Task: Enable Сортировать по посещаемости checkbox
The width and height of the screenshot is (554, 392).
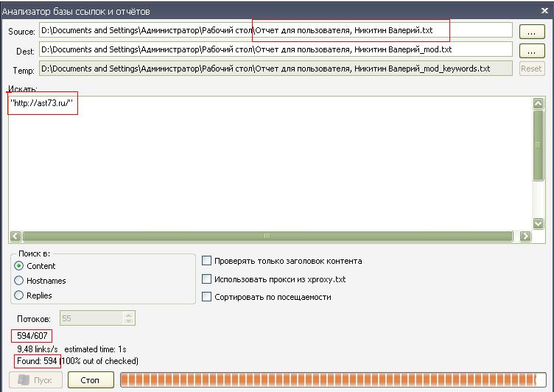Action: (x=206, y=296)
